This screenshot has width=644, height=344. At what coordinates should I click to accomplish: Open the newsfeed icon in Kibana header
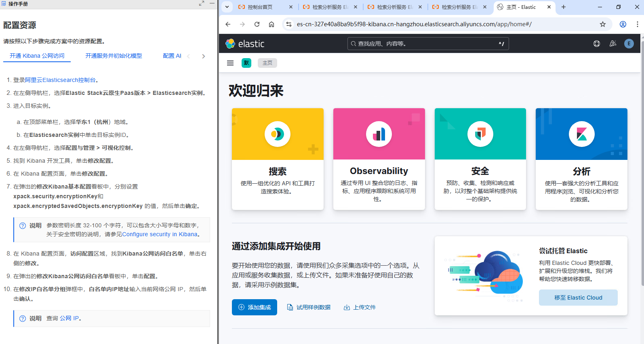613,44
